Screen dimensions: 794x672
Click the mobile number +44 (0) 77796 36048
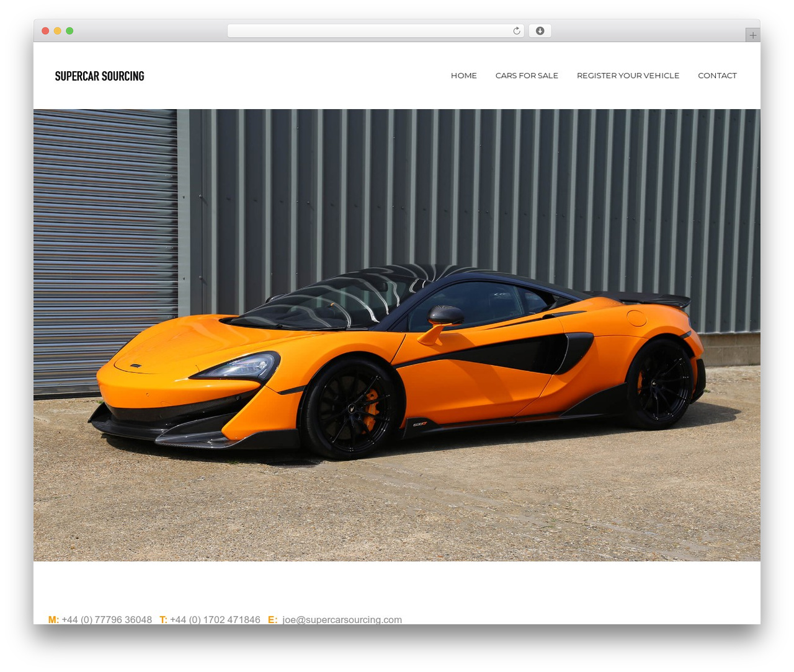107,619
